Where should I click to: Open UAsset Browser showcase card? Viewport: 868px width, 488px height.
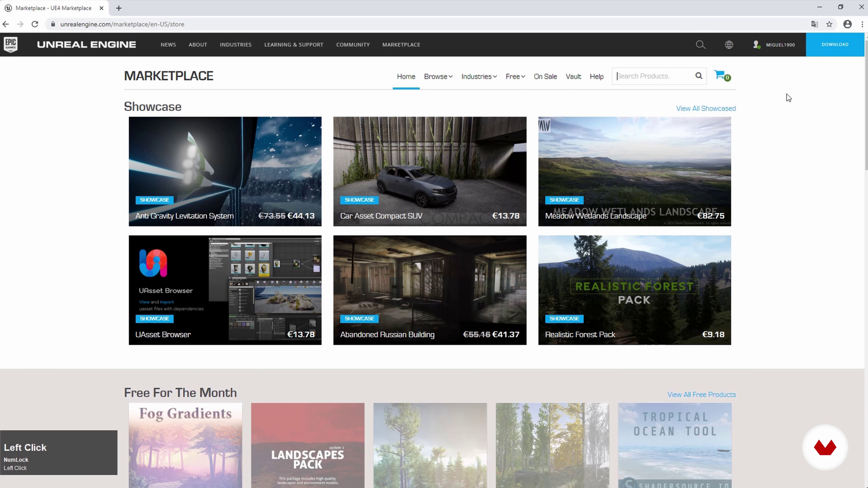tap(225, 290)
